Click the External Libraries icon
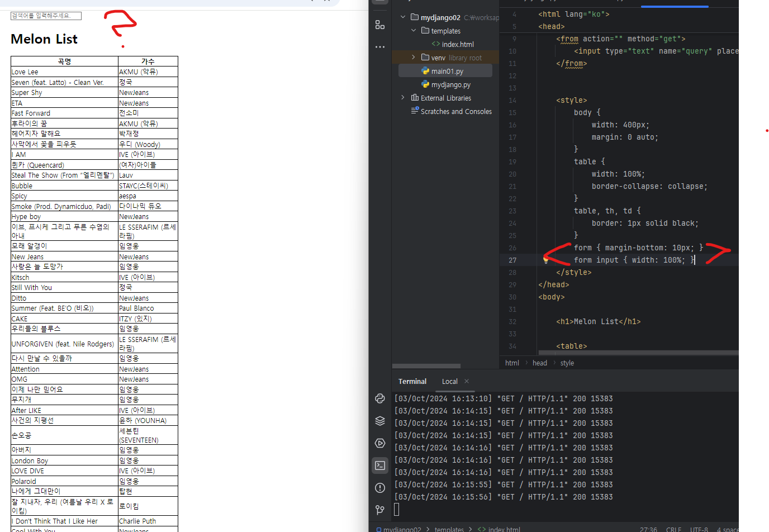Image resolution: width=769 pixels, height=532 pixels. point(415,98)
